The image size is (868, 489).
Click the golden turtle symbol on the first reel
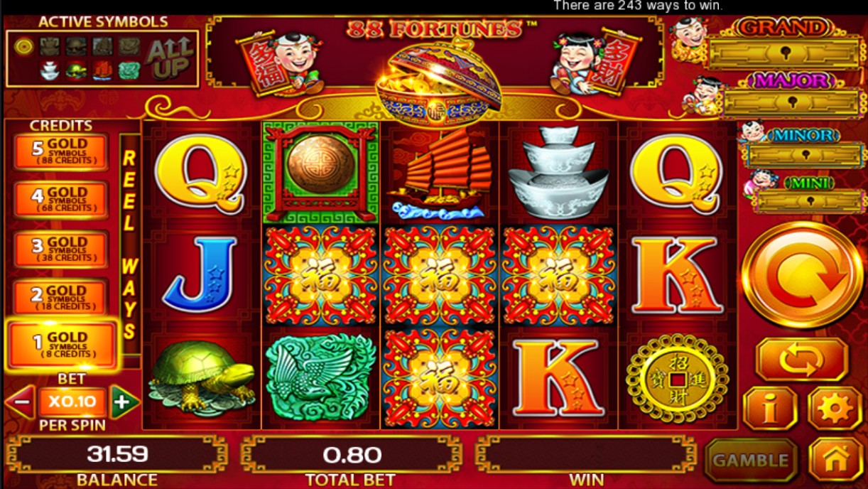tap(201, 377)
